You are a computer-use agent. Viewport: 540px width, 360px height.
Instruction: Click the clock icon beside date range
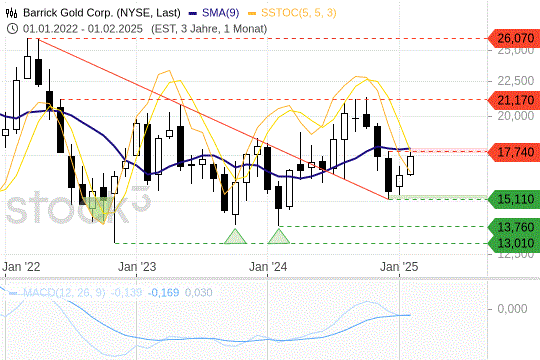point(12,29)
